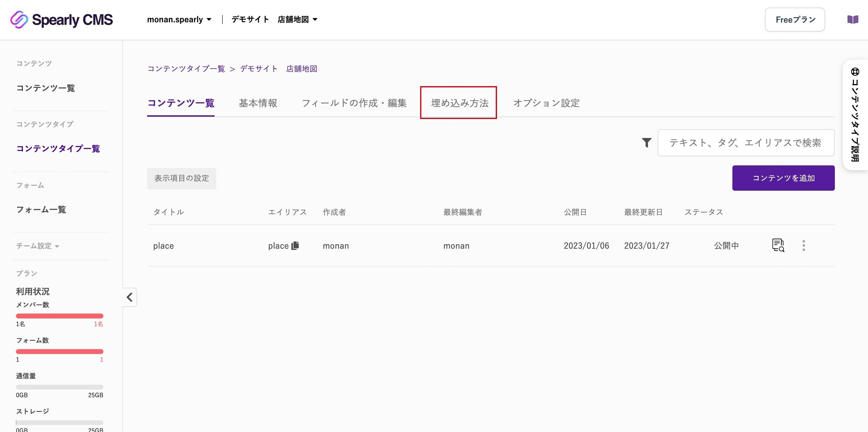Image resolution: width=868 pixels, height=432 pixels.
Task: Open the 埋め込み方法 tab
Action: [460, 103]
